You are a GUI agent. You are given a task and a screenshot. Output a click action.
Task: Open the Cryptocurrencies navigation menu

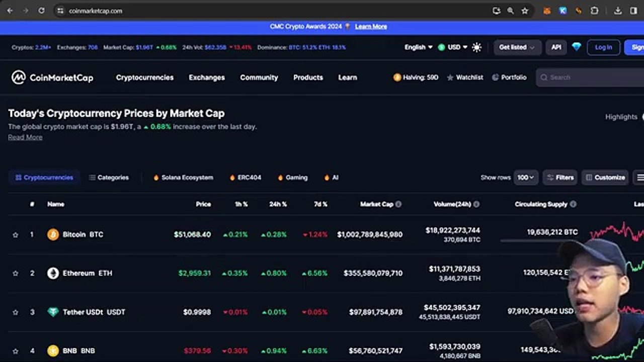pos(145,77)
